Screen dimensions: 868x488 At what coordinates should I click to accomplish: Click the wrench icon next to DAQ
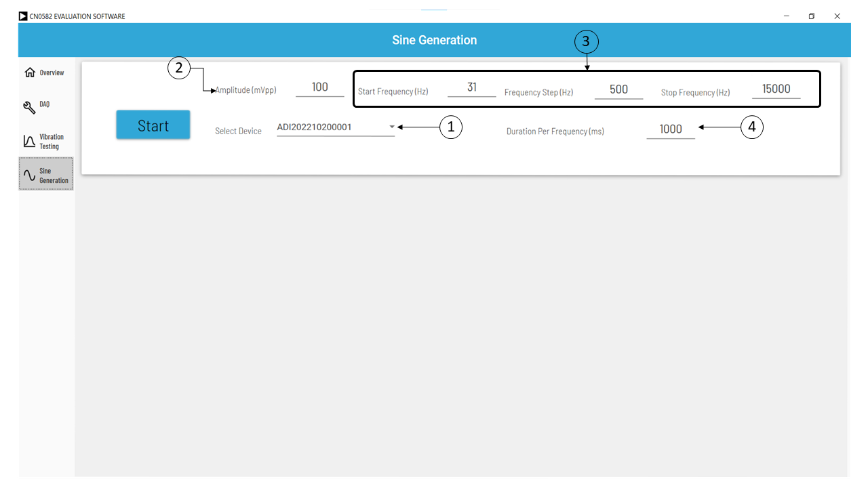coord(28,106)
